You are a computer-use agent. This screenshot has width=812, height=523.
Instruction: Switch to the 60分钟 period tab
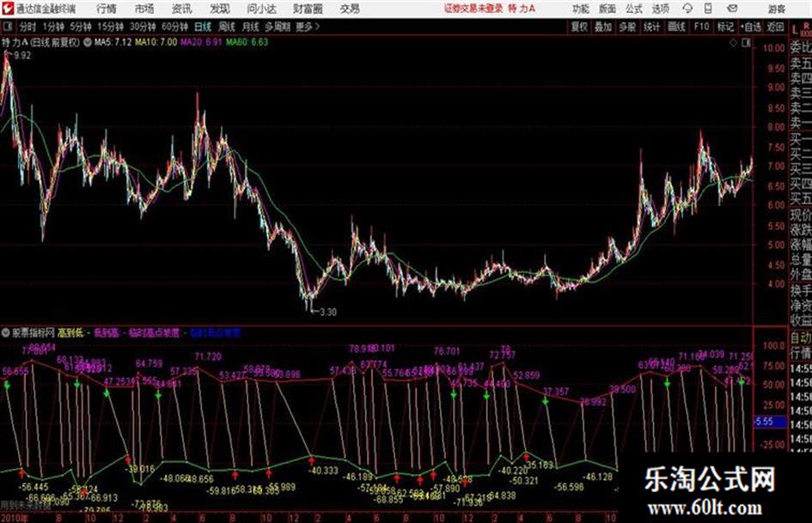pyautogui.click(x=174, y=27)
